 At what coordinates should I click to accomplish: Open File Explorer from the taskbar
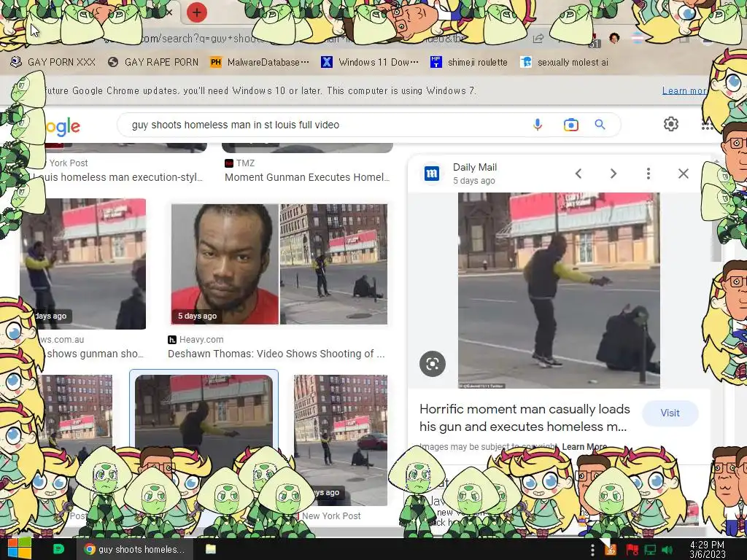click(210, 549)
